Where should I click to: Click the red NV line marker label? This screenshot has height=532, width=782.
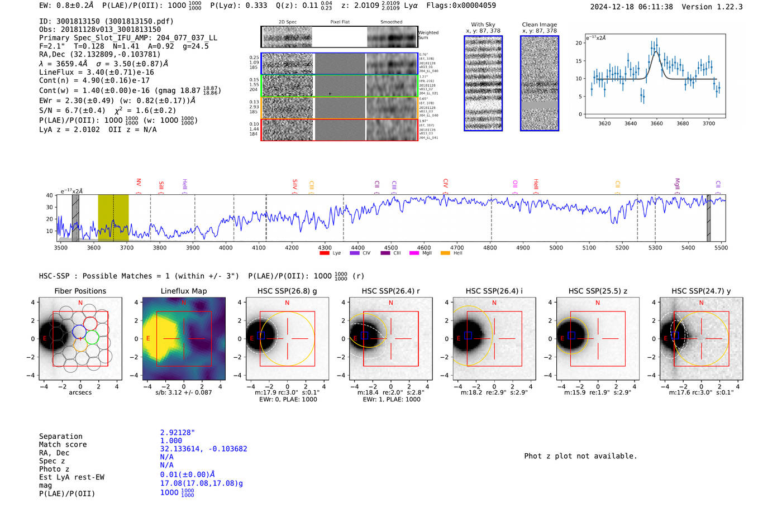point(139,184)
